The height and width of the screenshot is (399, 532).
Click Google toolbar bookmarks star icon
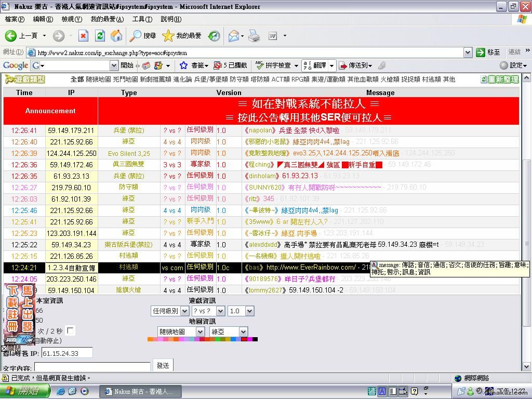tap(183, 65)
